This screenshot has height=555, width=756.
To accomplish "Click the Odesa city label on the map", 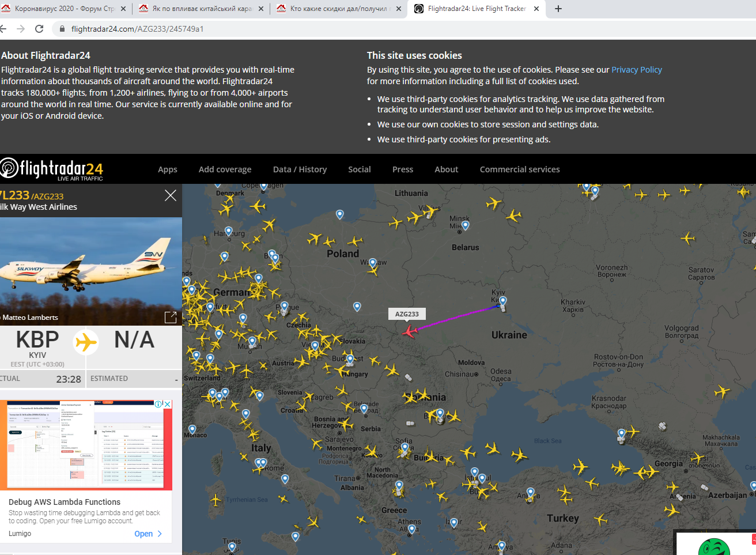I will tap(501, 375).
